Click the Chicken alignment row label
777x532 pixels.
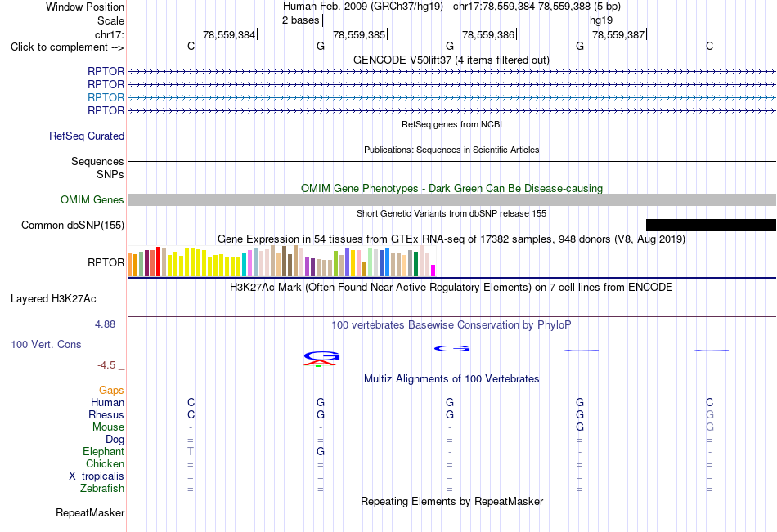pos(105,463)
